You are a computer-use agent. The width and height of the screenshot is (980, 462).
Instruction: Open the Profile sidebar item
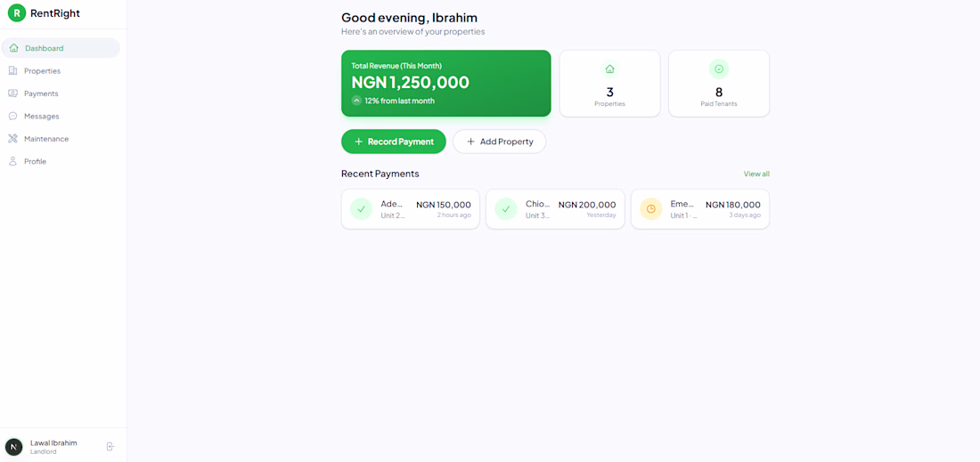pyautogui.click(x=35, y=162)
